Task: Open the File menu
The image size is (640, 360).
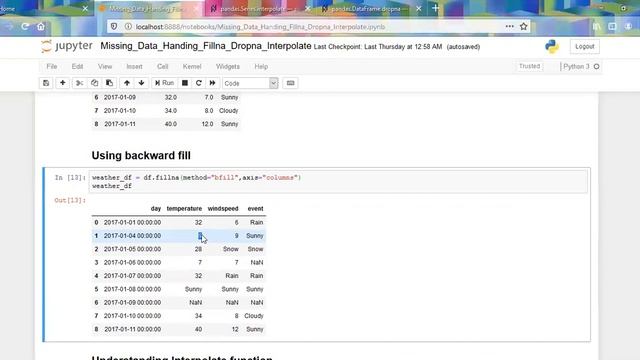Action: pos(52,67)
